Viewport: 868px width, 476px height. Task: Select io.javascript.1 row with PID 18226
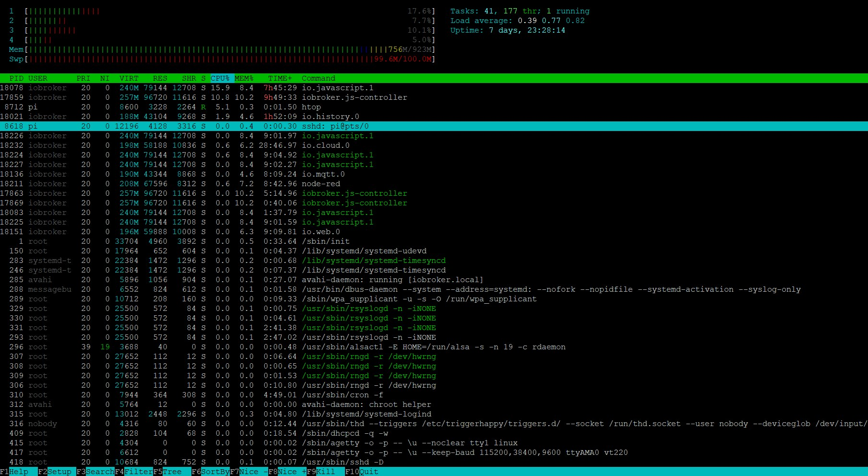click(434, 136)
